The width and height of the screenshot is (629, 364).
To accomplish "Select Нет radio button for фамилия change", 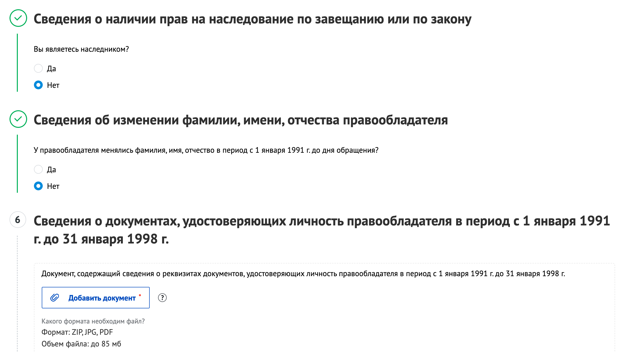I will pyautogui.click(x=39, y=186).
